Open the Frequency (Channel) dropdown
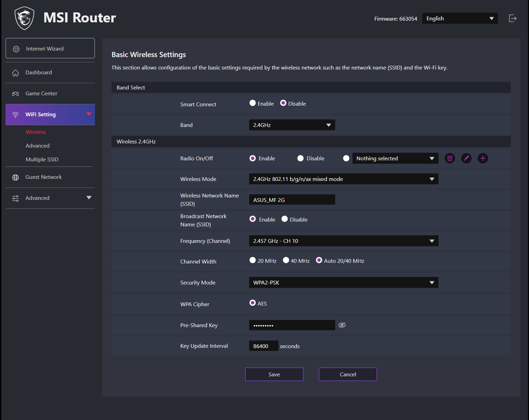529x420 pixels. coord(343,241)
